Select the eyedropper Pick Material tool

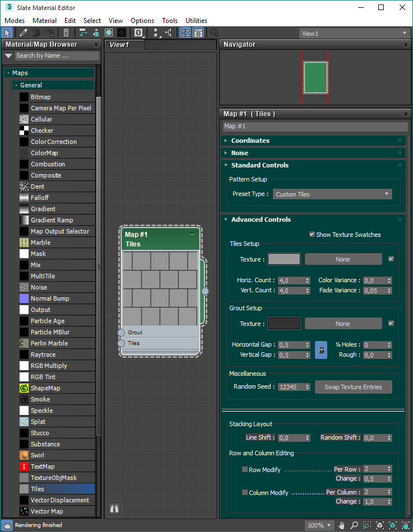pos(24,33)
